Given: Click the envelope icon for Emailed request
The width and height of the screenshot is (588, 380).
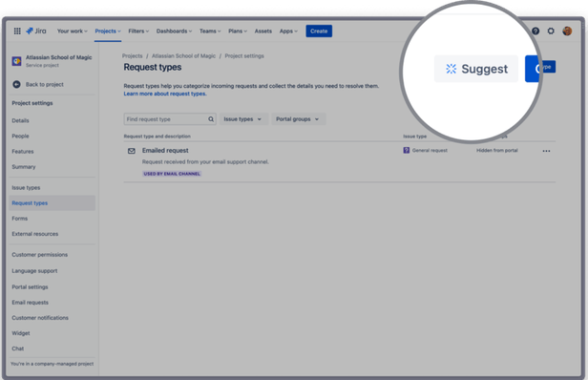Looking at the screenshot, I should click(132, 151).
